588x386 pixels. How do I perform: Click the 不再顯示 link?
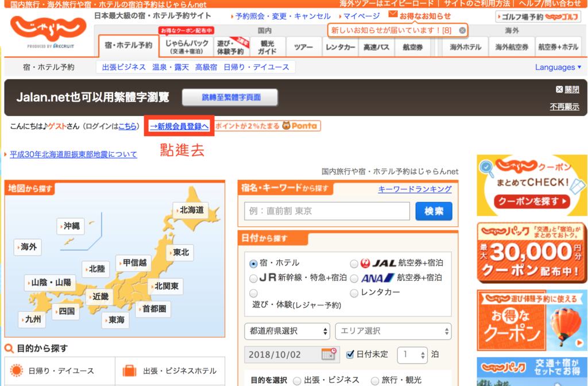564,107
